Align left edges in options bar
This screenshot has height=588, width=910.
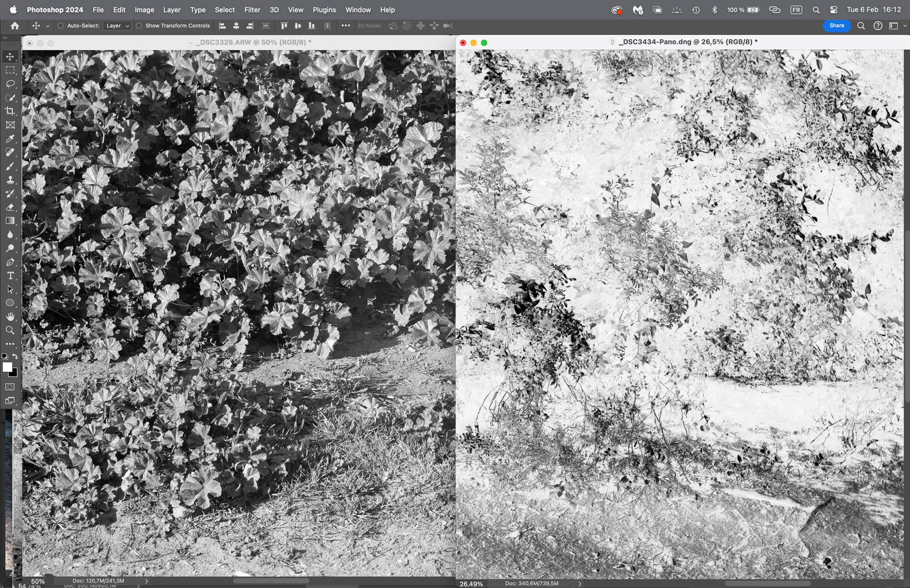(222, 25)
